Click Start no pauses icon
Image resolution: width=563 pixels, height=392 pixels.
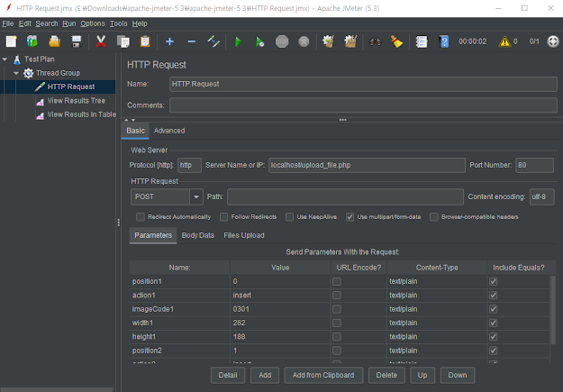click(x=260, y=41)
